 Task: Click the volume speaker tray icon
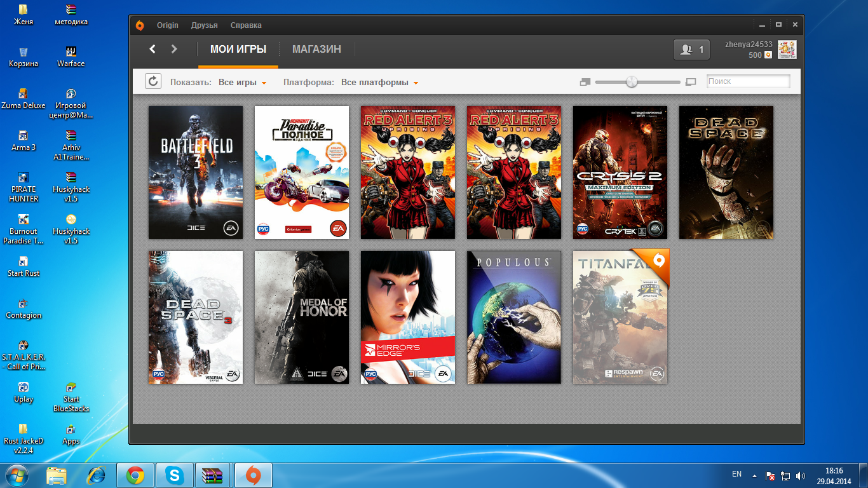click(x=801, y=476)
